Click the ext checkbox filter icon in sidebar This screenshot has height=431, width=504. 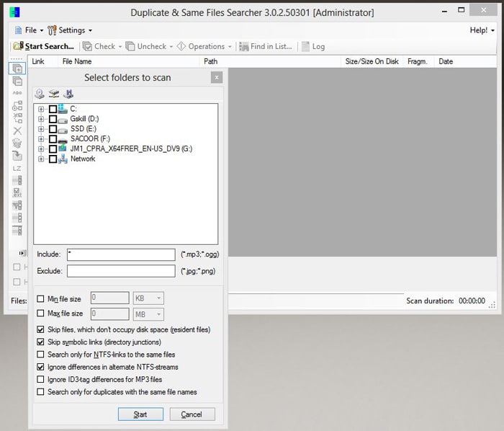coord(17,192)
